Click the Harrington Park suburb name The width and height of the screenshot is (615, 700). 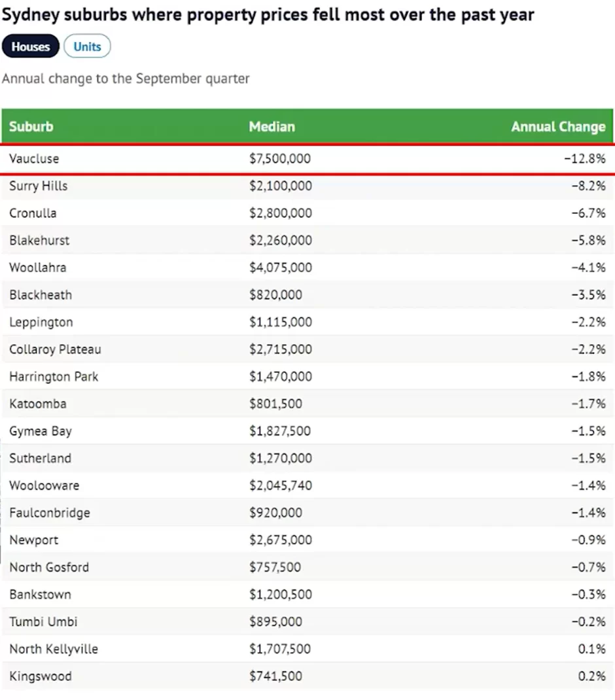pos(54,377)
